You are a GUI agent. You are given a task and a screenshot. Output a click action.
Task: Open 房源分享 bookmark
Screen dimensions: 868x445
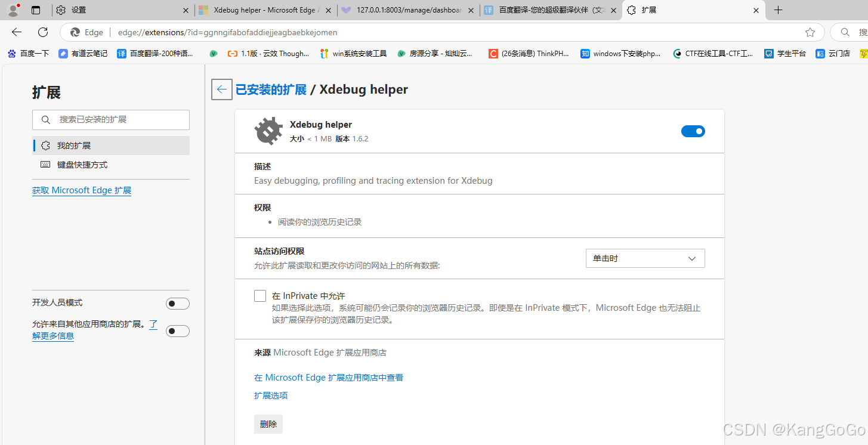click(435, 54)
